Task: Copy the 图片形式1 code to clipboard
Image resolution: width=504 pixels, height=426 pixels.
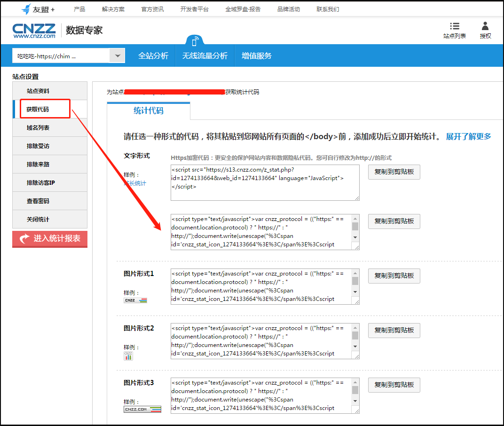Action: click(394, 276)
